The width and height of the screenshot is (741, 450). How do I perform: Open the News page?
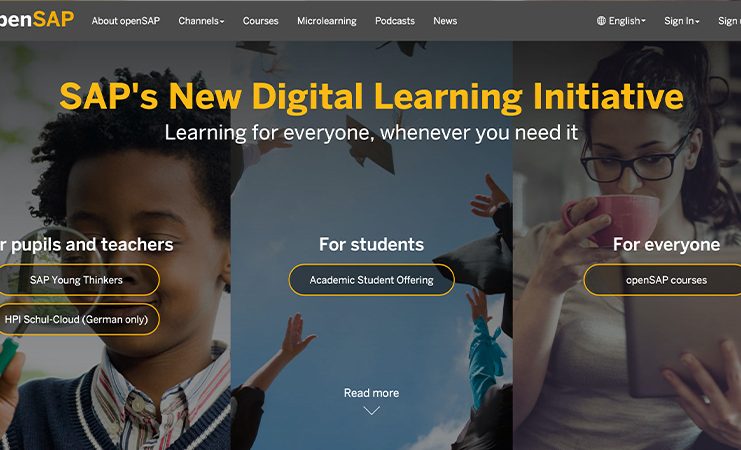tap(445, 21)
